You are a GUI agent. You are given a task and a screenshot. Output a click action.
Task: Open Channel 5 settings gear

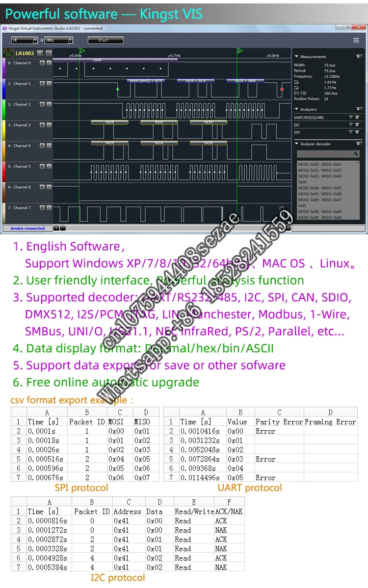coord(42,167)
